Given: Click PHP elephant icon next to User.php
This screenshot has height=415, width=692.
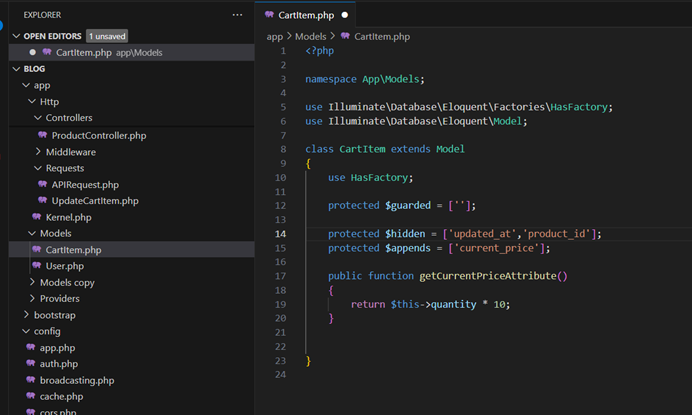Looking at the screenshot, I should point(37,266).
